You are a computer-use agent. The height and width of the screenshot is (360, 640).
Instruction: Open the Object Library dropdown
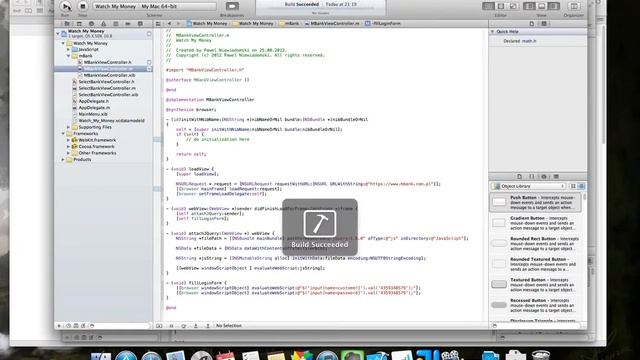[x=529, y=186]
